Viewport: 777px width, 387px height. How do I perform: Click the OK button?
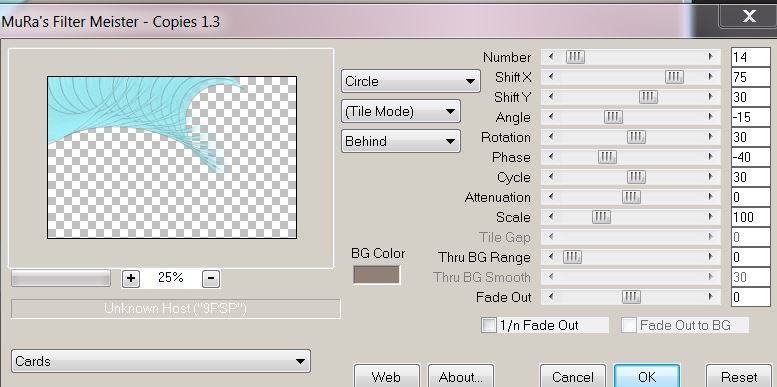click(x=647, y=377)
